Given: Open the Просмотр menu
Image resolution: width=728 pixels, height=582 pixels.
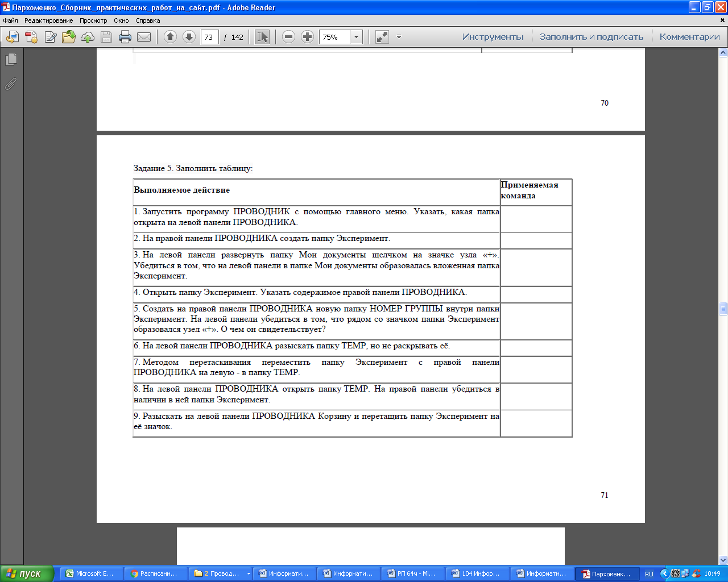Looking at the screenshot, I should pos(93,20).
